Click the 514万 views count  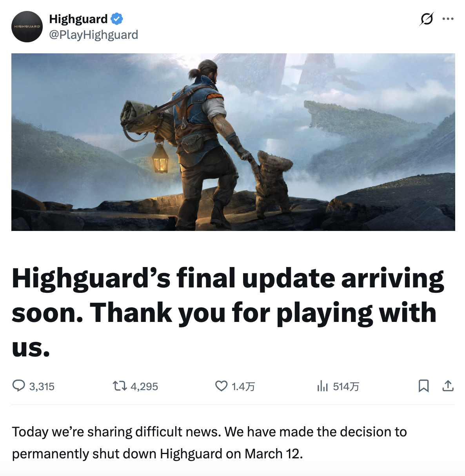[x=346, y=387]
